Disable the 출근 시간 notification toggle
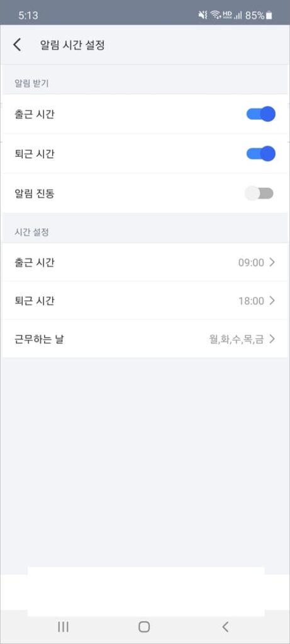 260,114
